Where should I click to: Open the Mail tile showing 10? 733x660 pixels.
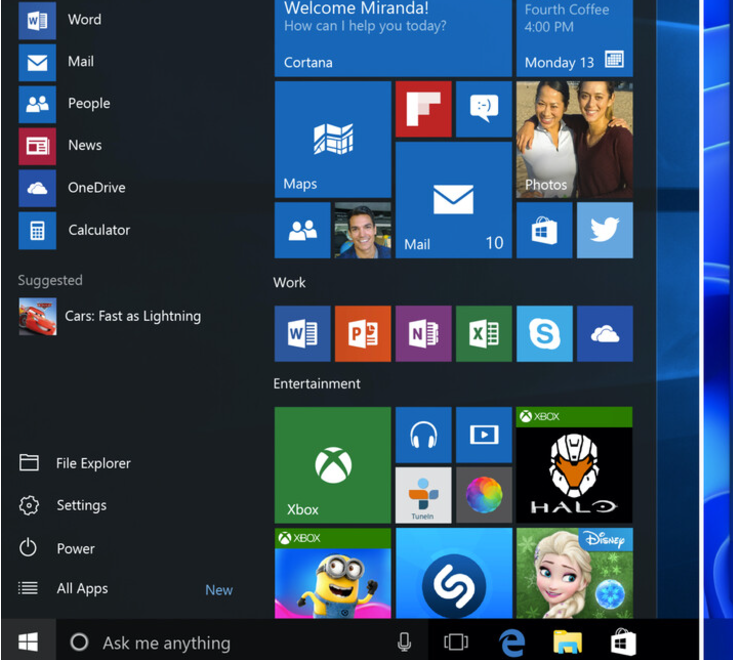click(x=453, y=200)
